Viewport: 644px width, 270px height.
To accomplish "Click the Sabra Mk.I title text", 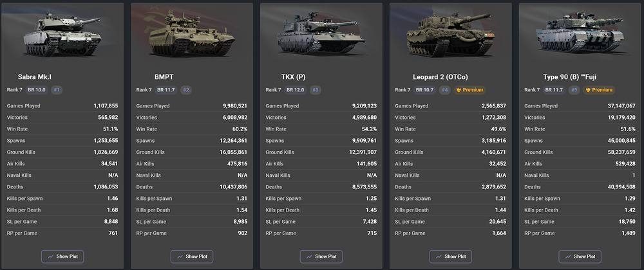I will point(35,77).
